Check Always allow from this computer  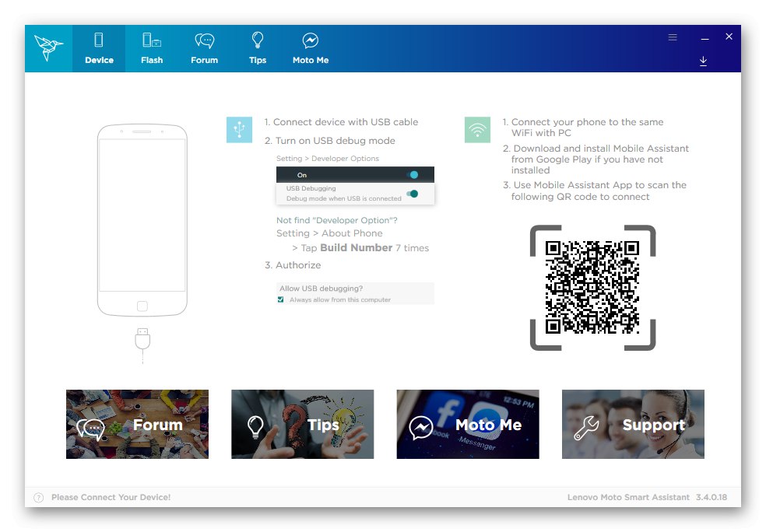(x=280, y=299)
